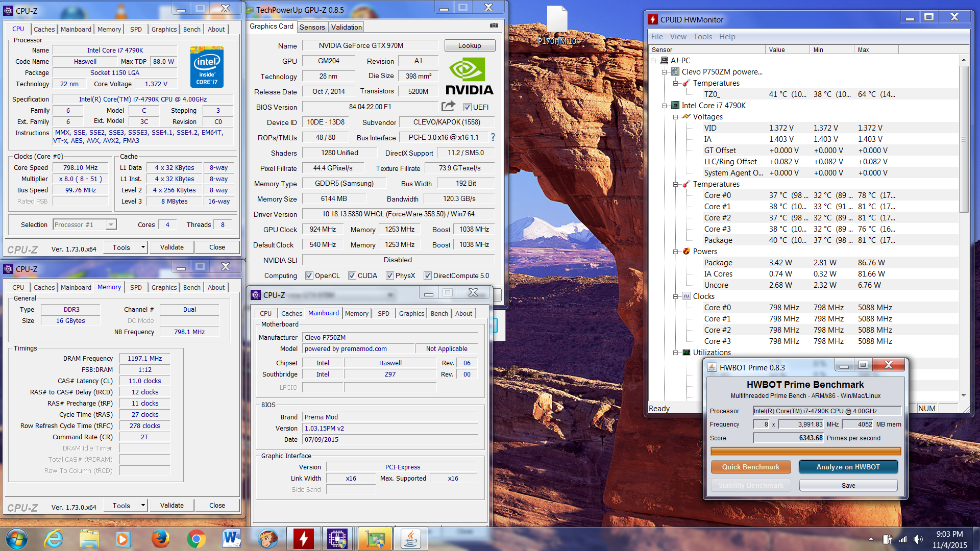Click the NVIDIA logo in GPU-Z
This screenshot has height=551, width=980.
(x=469, y=77)
